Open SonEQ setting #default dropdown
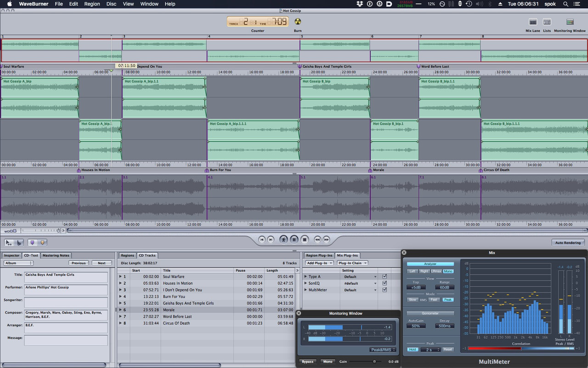Viewport: 588px width, 368px height. (x=360, y=283)
